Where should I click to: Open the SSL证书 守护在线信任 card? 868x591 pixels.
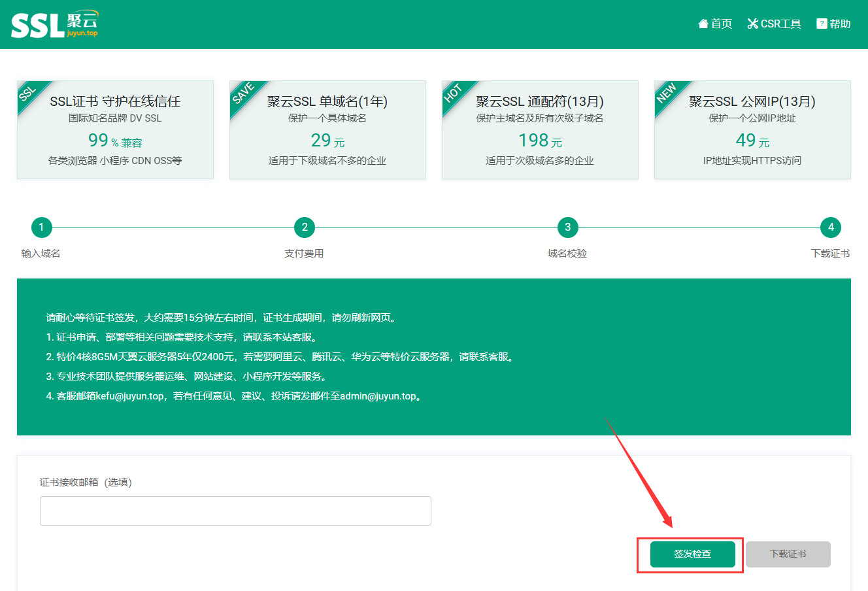pyautogui.click(x=115, y=129)
